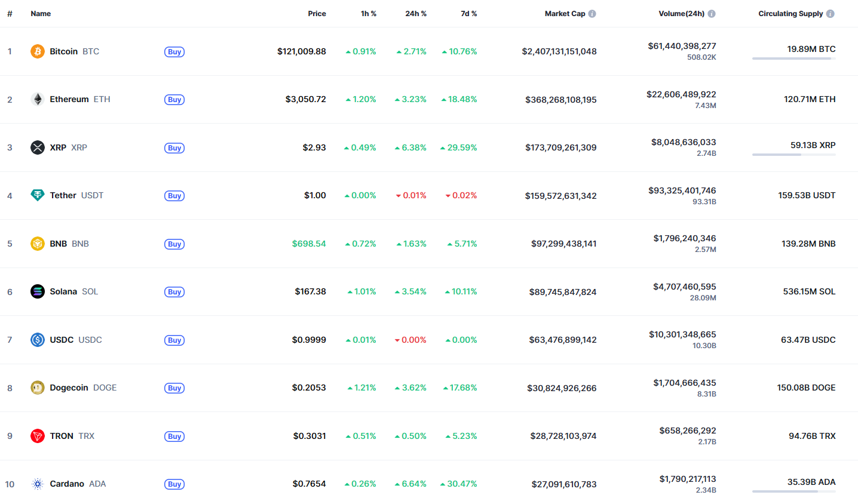Click the USDC coin logo

pos(38,340)
